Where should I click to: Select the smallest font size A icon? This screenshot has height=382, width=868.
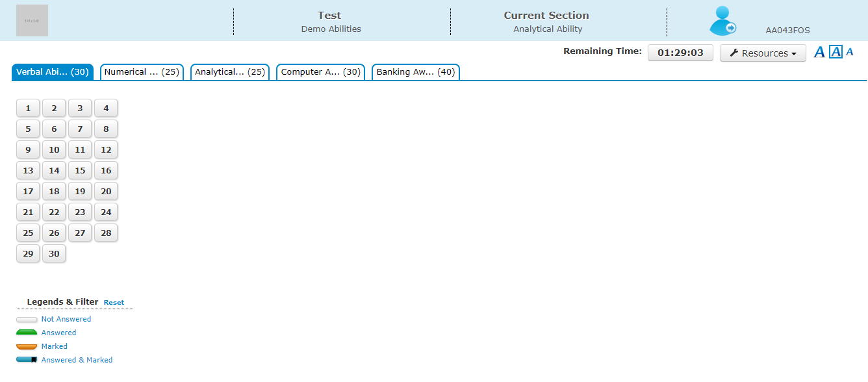pyautogui.click(x=849, y=52)
